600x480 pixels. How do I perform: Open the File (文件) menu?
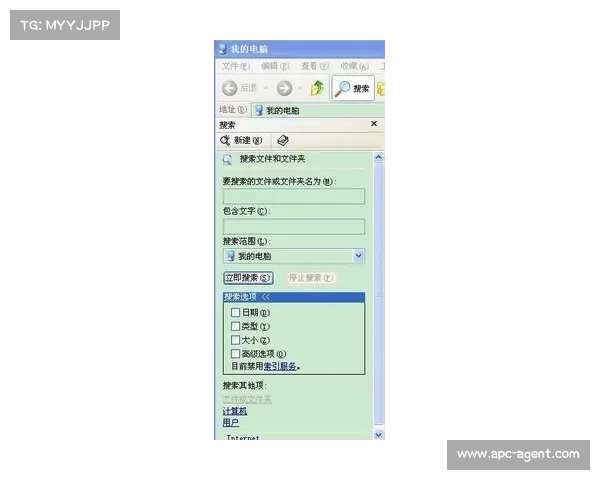coord(236,66)
